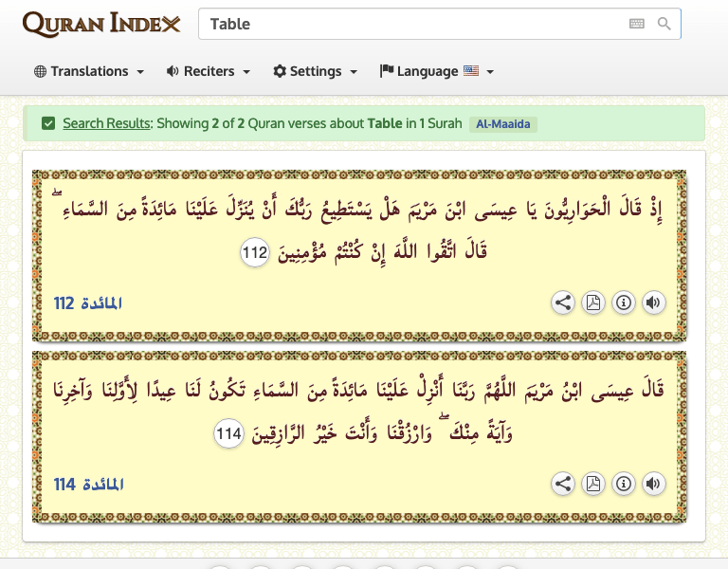Viewport: 728px width, 569px height.
Task: Listen to verse 114 audio
Action: point(653,484)
